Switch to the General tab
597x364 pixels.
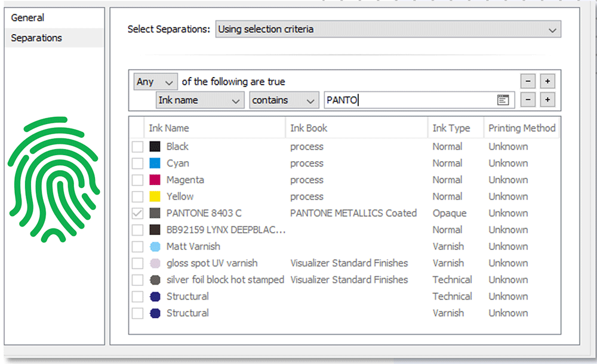[x=28, y=18]
